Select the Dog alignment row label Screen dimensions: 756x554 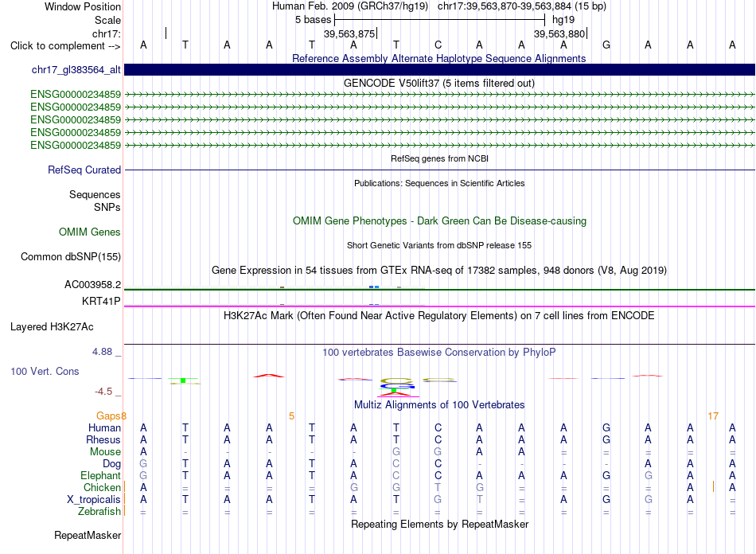click(111, 464)
